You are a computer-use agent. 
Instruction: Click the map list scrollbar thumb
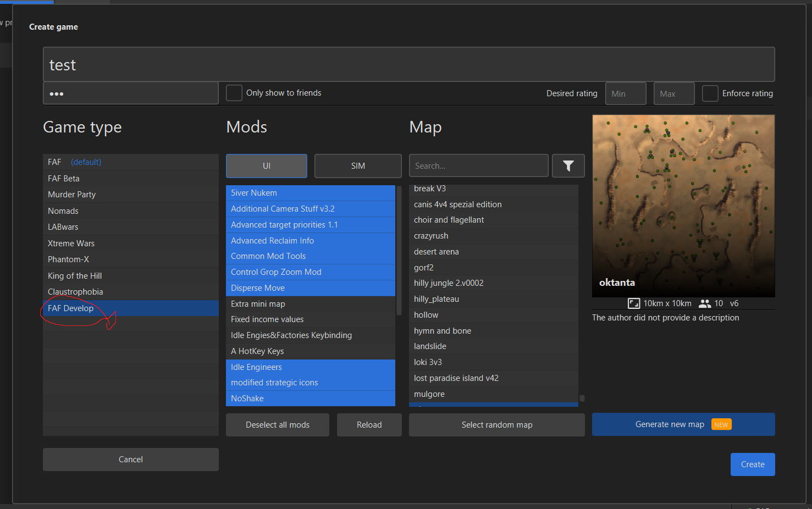[582, 398]
